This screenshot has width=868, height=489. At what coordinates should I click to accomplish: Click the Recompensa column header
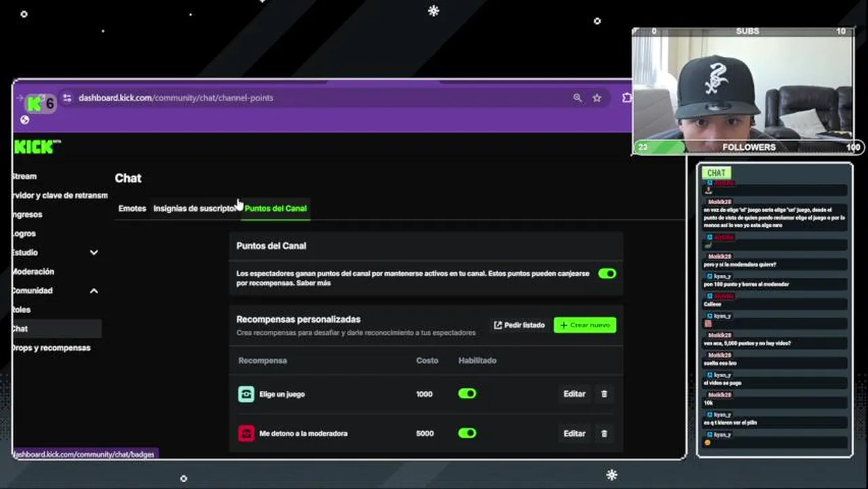click(x=262, y=361)
